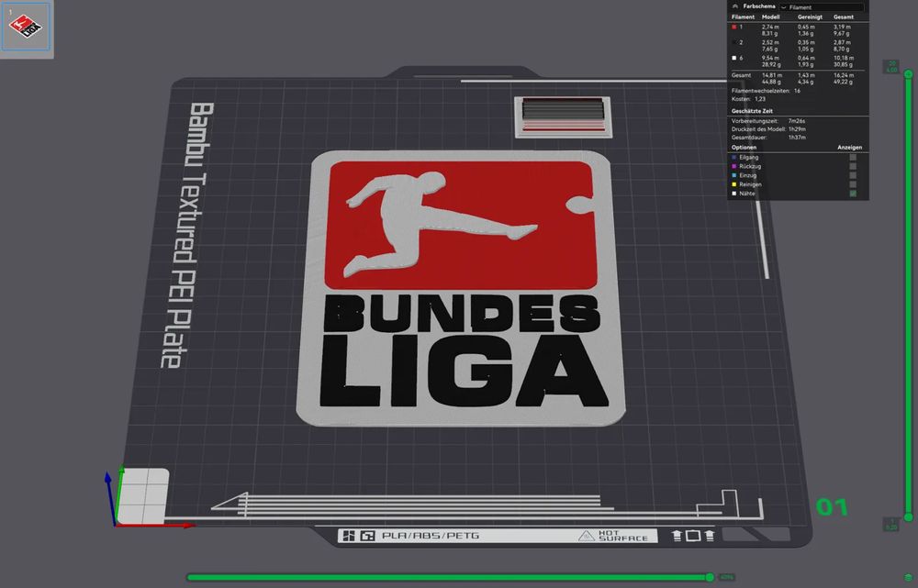
Task: Click the red filament 1 color swatch
Action: 734,27
